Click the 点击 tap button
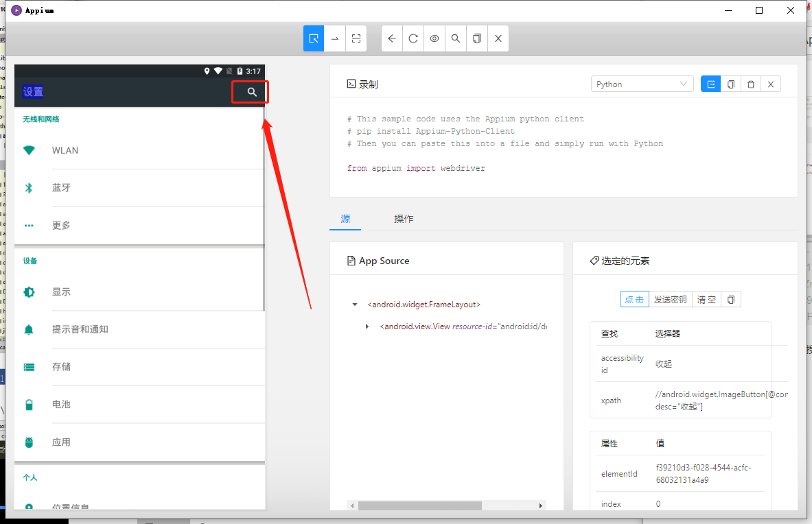This screenshot has width=812, height=524. (634, 300)
